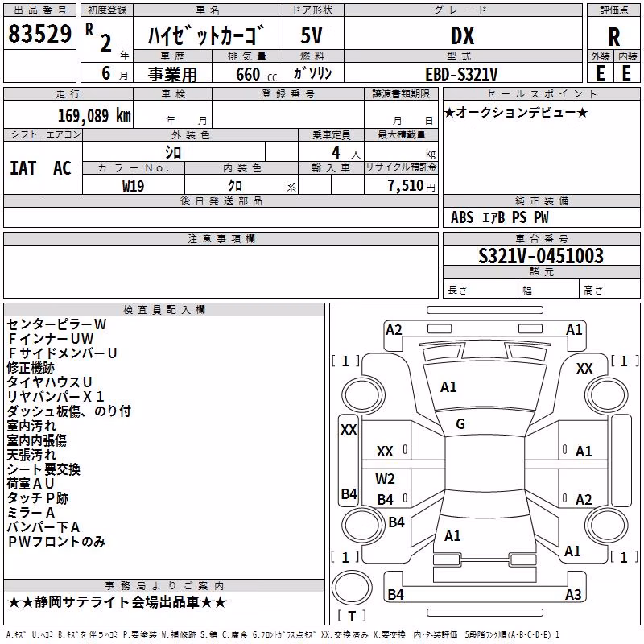
Task: Click the note 天張汚れ
Action: tap(31, 455)
